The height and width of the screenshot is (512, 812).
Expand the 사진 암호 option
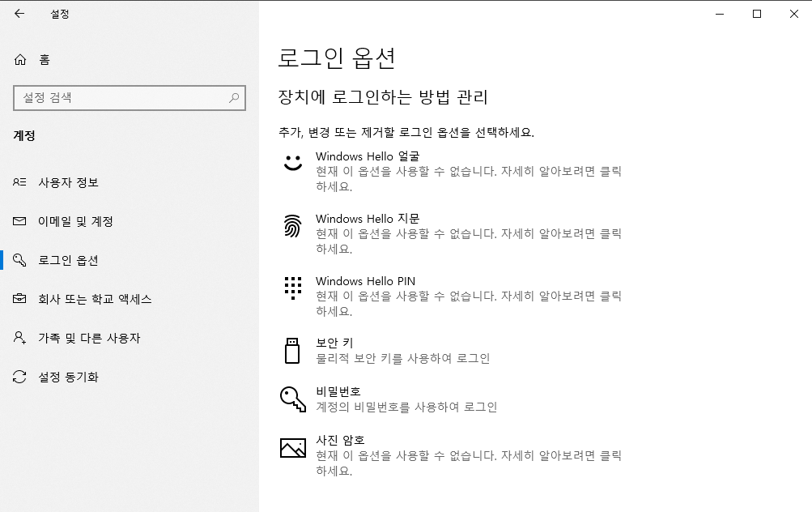click(451, 455)
